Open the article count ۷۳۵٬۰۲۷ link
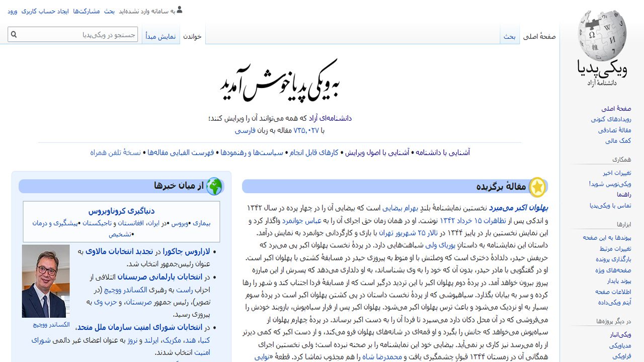The image size is (644, 362). click(306, 130)
